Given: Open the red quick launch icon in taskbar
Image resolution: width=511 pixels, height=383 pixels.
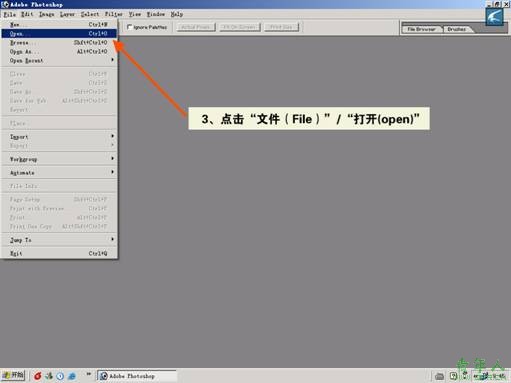Looking at the screenshot, I should [38, 376].
